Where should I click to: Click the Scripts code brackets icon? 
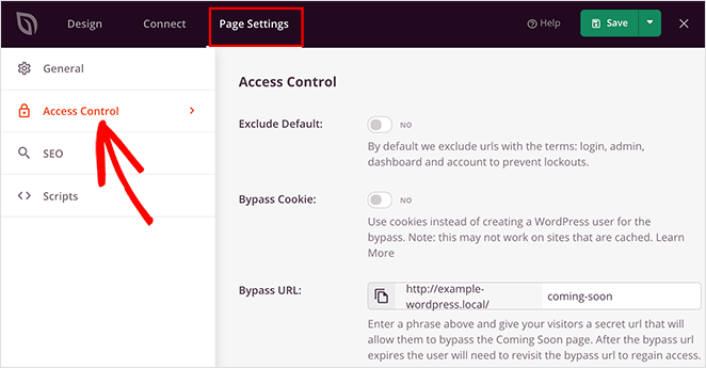pos(24,196)
